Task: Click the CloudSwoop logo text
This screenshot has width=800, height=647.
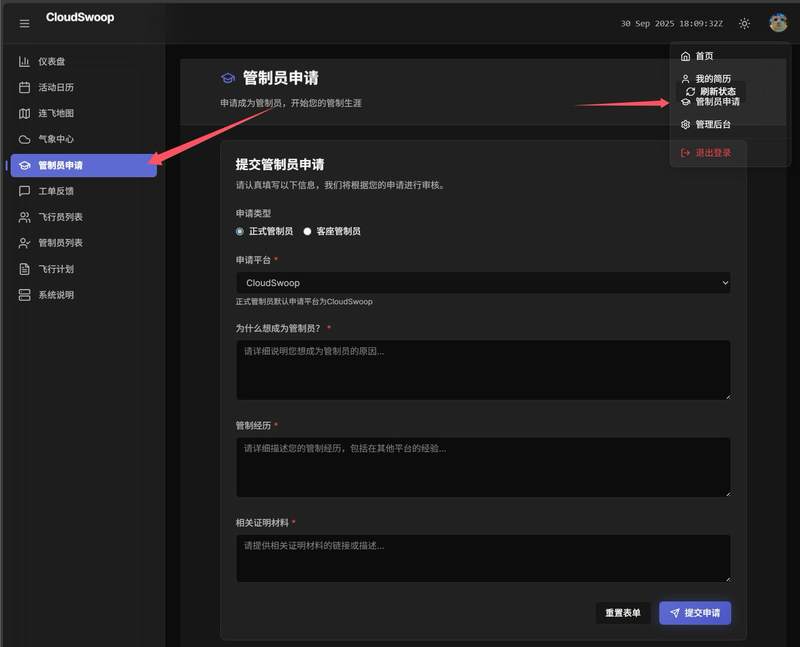Action: [x=80, y=17]
